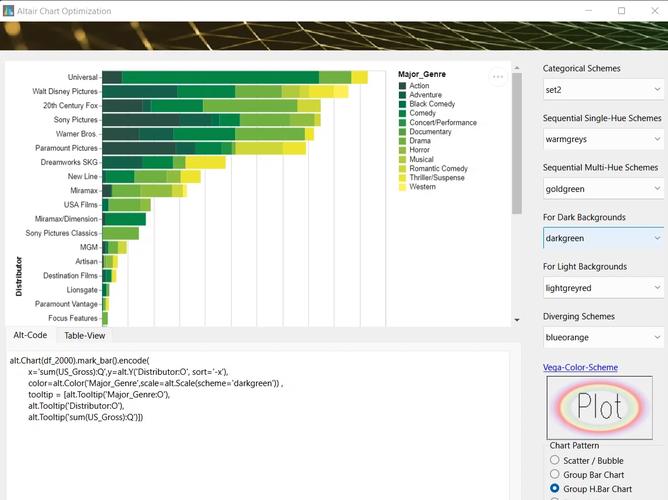668x500 pixels.
Task: Select the Alt-Code tab
Action: [x=30, y=336]
